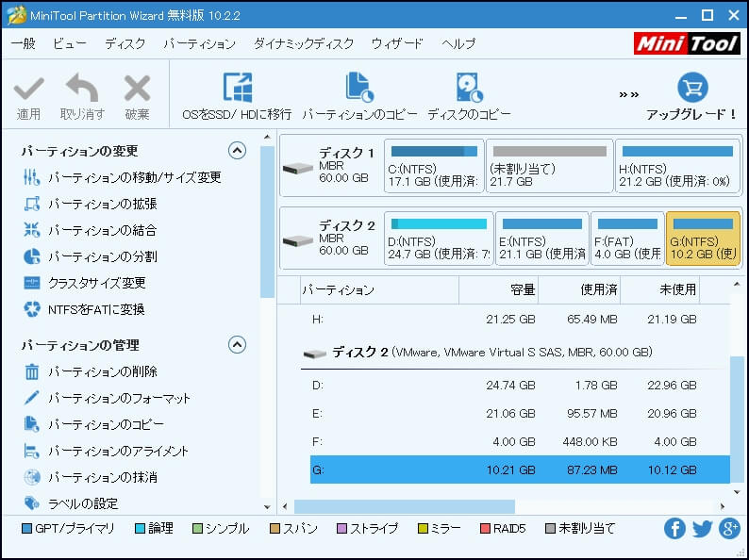Launch OSをSSD/HDに移行 wizard
This screenshot has width=749, height=560.
coord(238,96)
